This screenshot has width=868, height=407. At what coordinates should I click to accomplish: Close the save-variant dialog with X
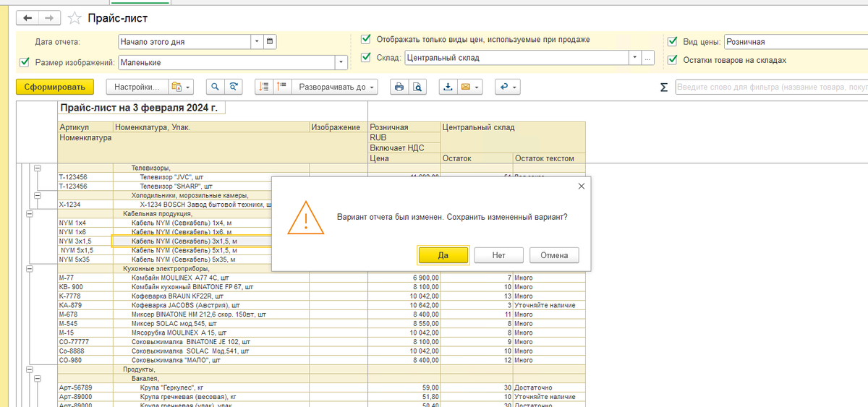coord(582,186)
